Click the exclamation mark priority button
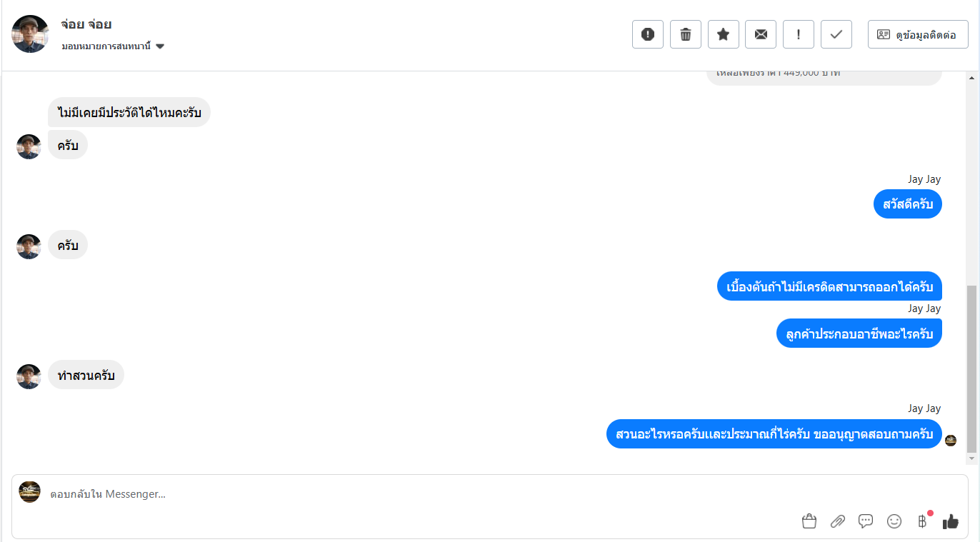980x542 pixels. click(799, 34)
